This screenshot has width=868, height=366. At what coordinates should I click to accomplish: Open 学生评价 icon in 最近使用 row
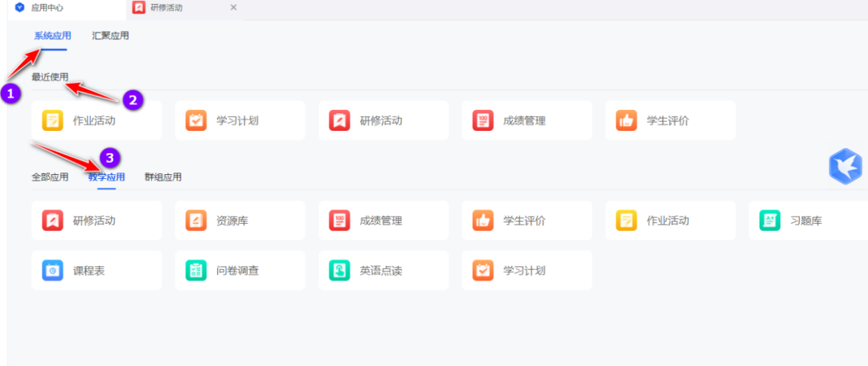click(x=626, y=120)
